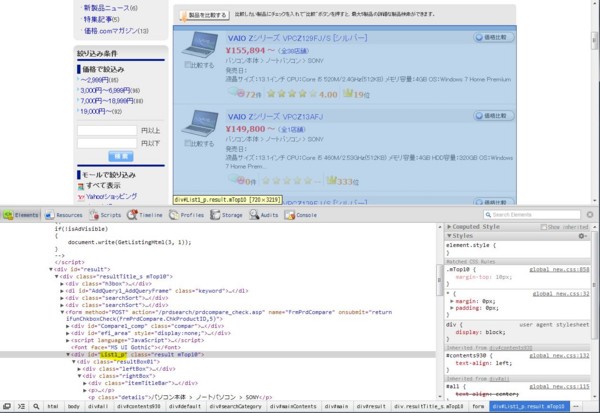The image size is (600, 413).
Task: Click thumbnail of VAIO Z VPCZ13AFJ laptop
Action: point(199,123)
